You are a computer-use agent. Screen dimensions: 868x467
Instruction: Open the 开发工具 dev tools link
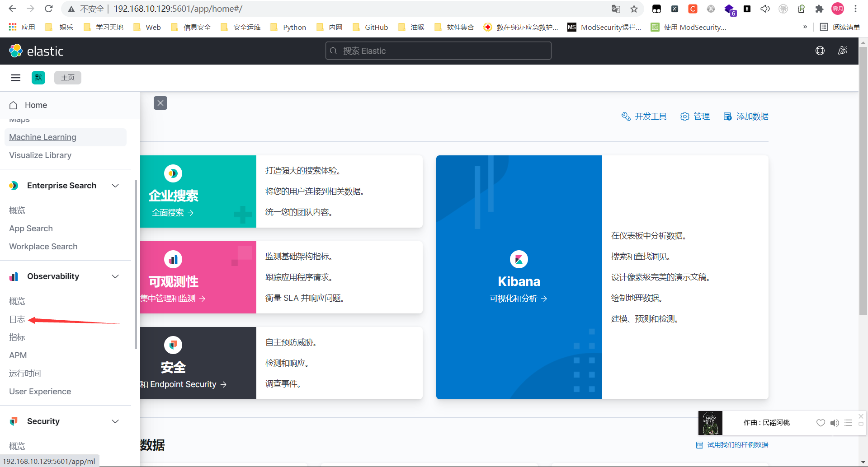pos(644,117)
